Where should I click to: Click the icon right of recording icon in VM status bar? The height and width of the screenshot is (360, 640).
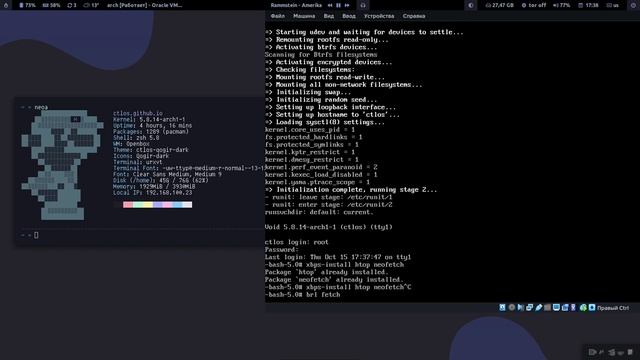point(573,308)
